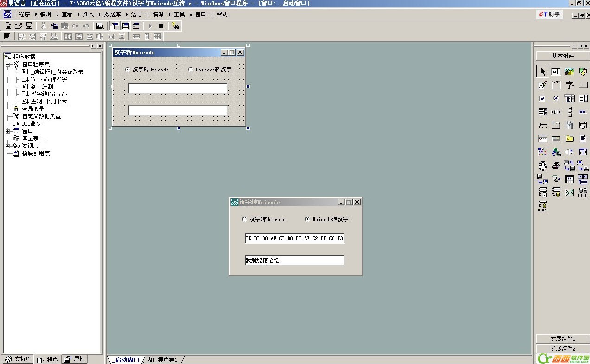Open the 帮助 menu
Viewport: 590px width, 364px height.
pyautogui.click(x=219, y=14)
